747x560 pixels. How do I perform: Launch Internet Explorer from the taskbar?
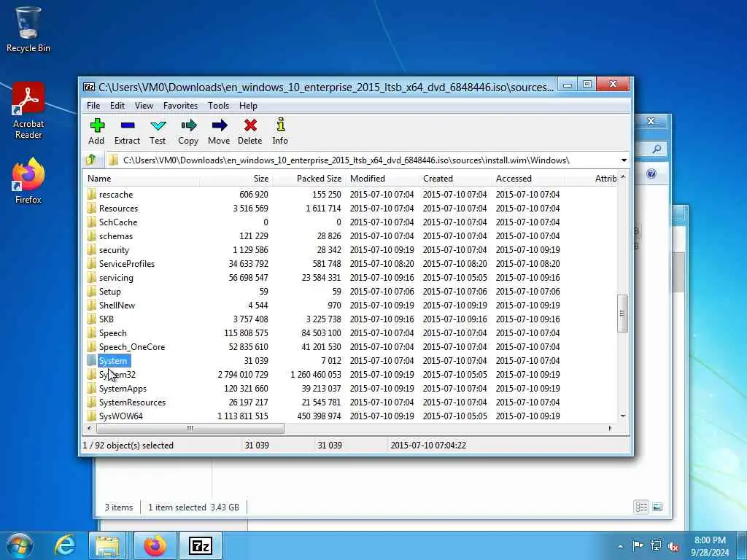click(x=65, y=545)
